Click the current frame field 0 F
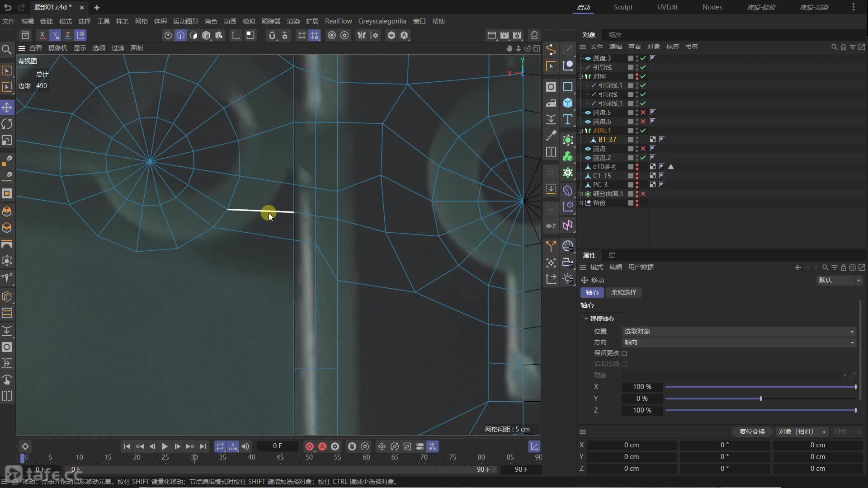868x488 pixels. coord(277,446)
